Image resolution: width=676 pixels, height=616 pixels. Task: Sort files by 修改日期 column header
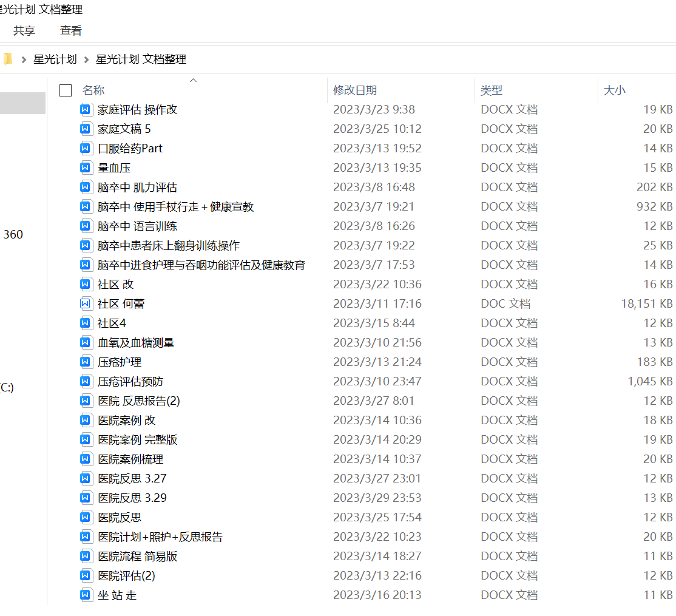[x=355, y=90]
